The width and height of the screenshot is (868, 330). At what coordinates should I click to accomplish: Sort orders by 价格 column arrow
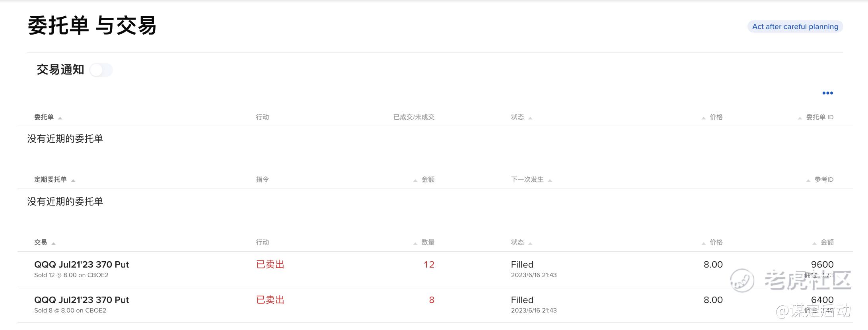pos(704,118)
